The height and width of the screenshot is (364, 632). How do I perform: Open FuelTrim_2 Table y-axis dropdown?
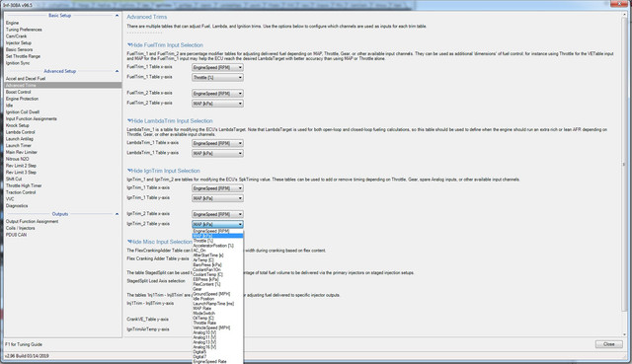[x=217, y=104]
